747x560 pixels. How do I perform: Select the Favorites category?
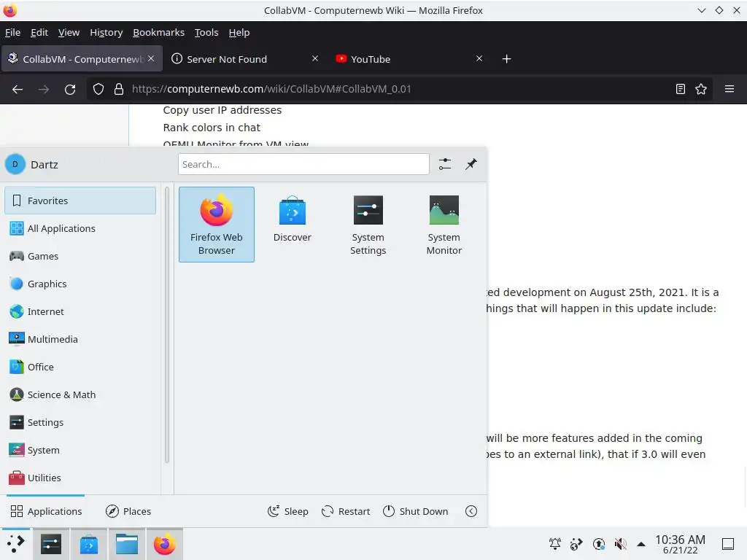click(x=80, y=201)
